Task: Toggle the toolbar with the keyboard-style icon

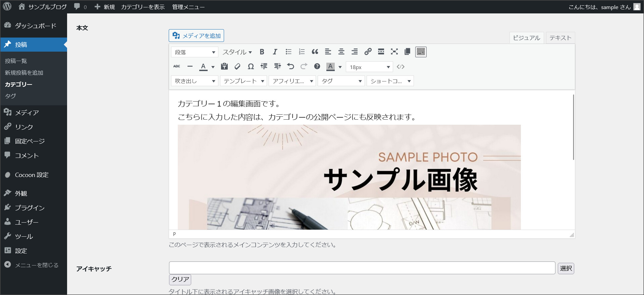Action: click(421, 52)
